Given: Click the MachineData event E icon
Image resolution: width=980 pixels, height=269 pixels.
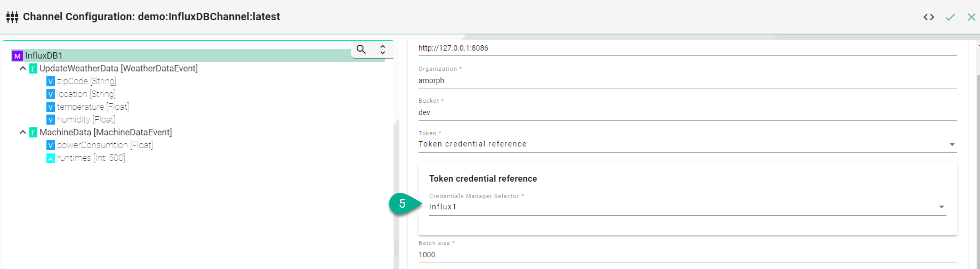Looking at the screenshot, I should click(x=33, y=133).
